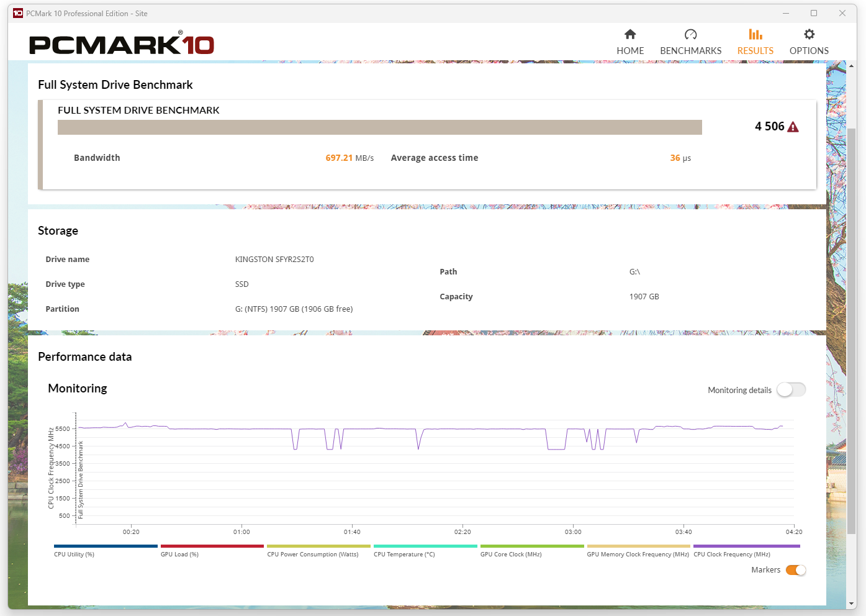Viewport: 866px width, 616px height.
Task: Click the red warning triangle beside score
Action: pyautogui.click(x=793, y=127)
